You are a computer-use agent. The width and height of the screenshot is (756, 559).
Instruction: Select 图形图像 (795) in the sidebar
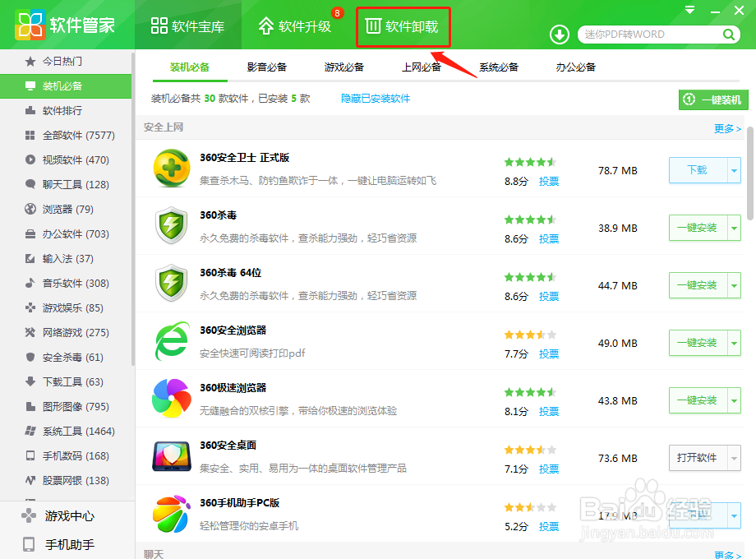click(x=66, y=407)
